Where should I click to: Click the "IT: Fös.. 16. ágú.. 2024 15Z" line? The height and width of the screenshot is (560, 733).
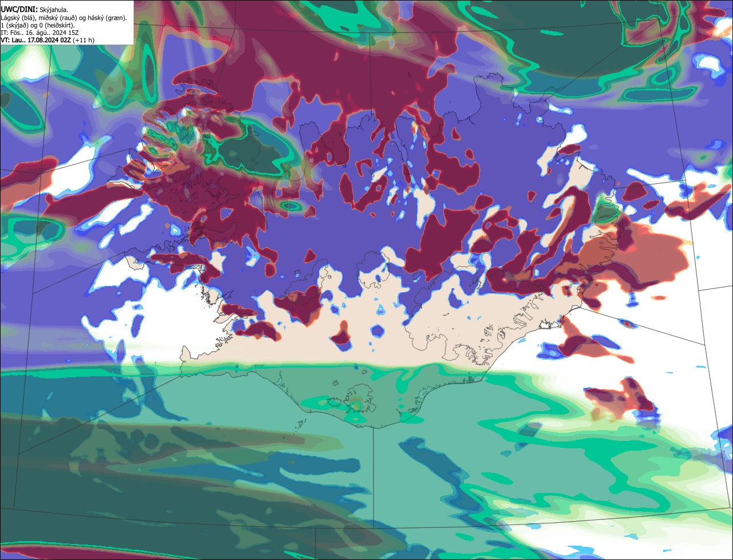39,32
